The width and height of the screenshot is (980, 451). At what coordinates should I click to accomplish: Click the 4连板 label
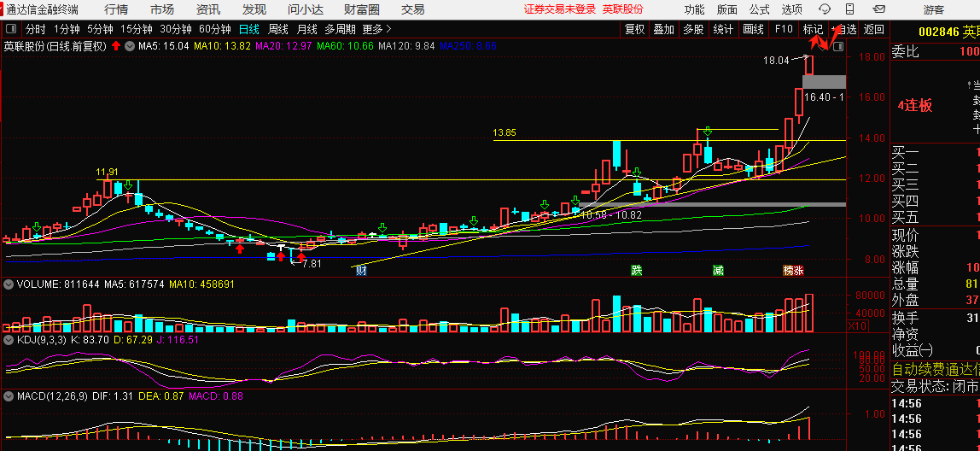pos(914,106)
